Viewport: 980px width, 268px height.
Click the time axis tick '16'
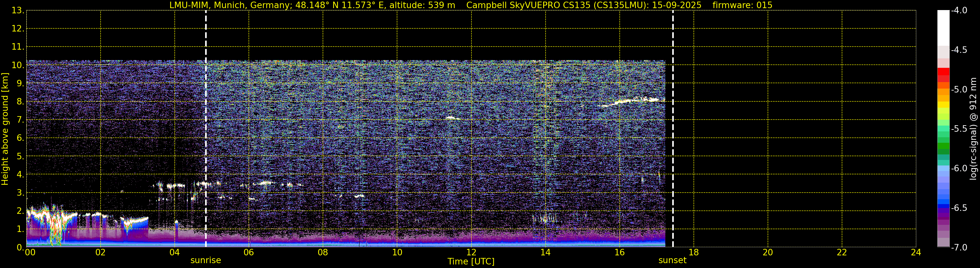point(620,252)
